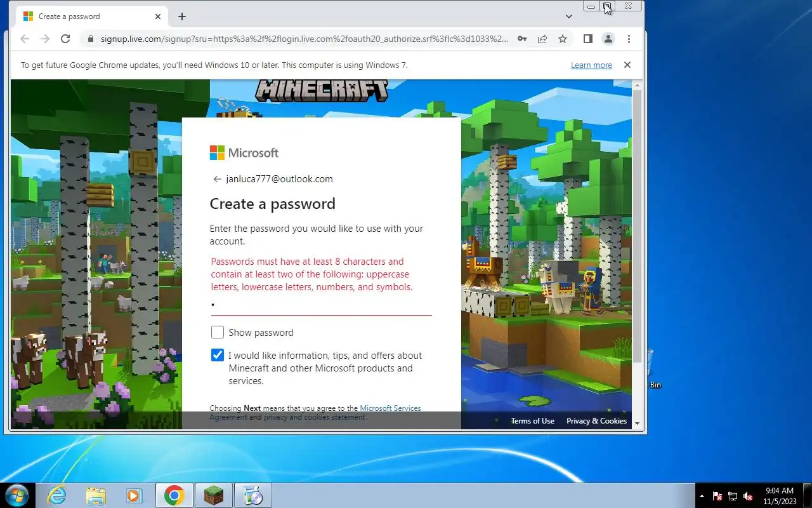The image size is (812, 508).
Task: Open the Terms of Use link
Action: pyautogui.click(x=533, y=420)
